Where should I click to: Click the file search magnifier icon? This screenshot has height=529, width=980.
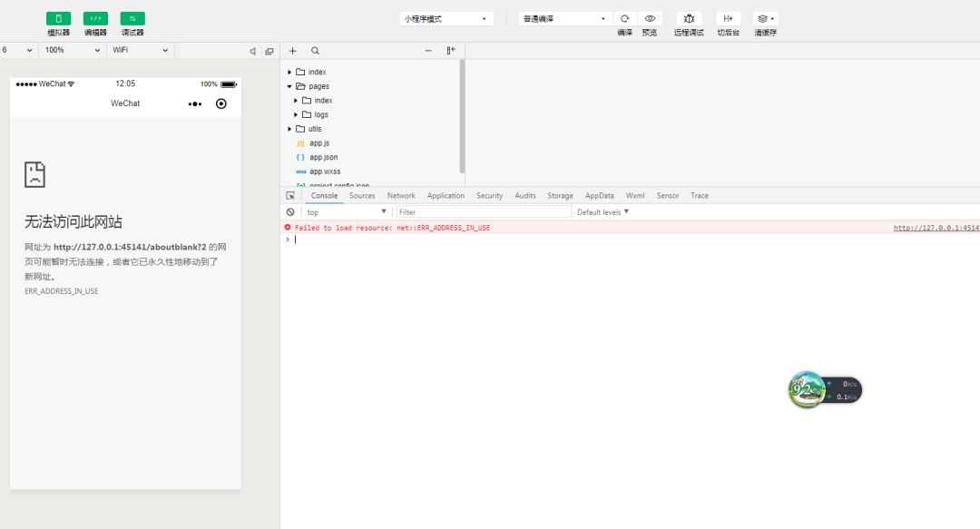pyautogui.click(x=315, y=51)
